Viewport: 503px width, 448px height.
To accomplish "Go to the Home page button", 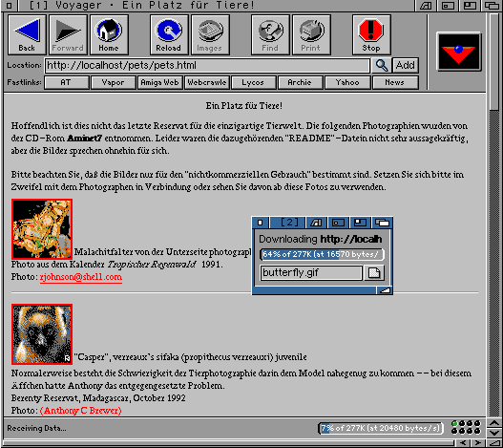I will [x=109, y=34].
